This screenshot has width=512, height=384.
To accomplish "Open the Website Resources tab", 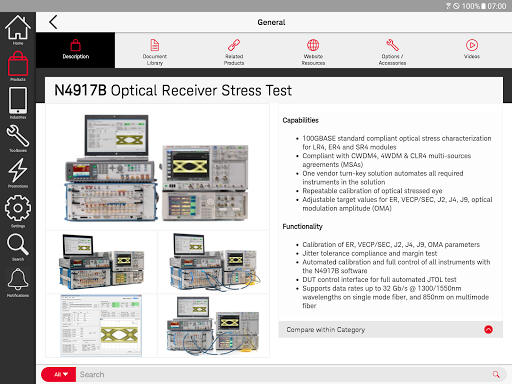I will [x=313, y=51].
